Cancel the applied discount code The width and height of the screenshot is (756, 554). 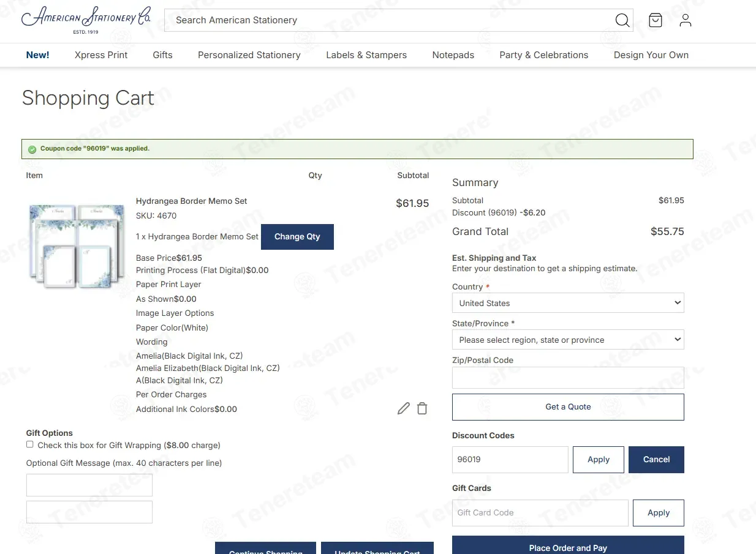tap(656, 460)
